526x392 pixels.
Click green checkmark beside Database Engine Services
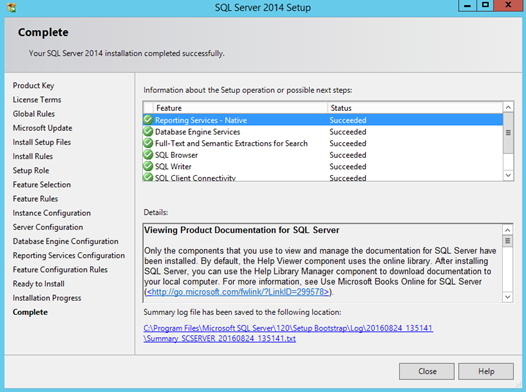(148, 131)
